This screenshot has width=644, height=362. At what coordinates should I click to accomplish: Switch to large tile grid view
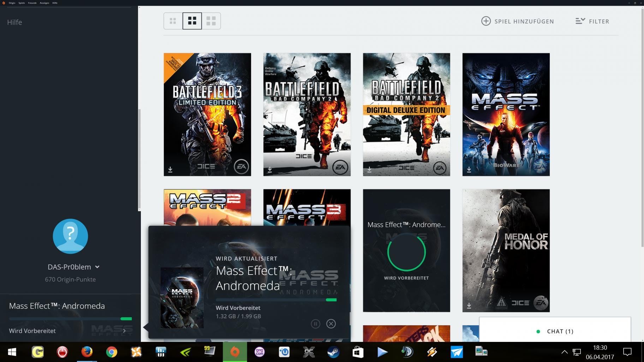tap(211, 21)
